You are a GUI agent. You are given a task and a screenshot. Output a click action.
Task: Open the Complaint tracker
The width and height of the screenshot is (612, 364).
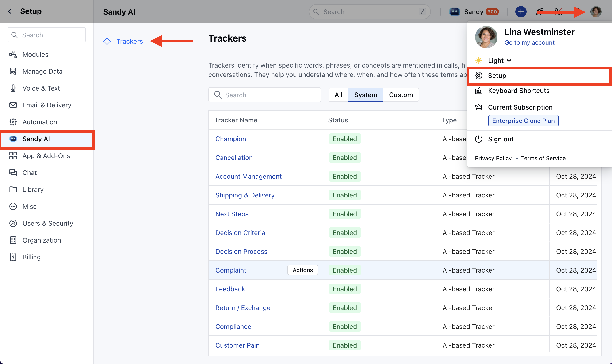pos(230,270)
